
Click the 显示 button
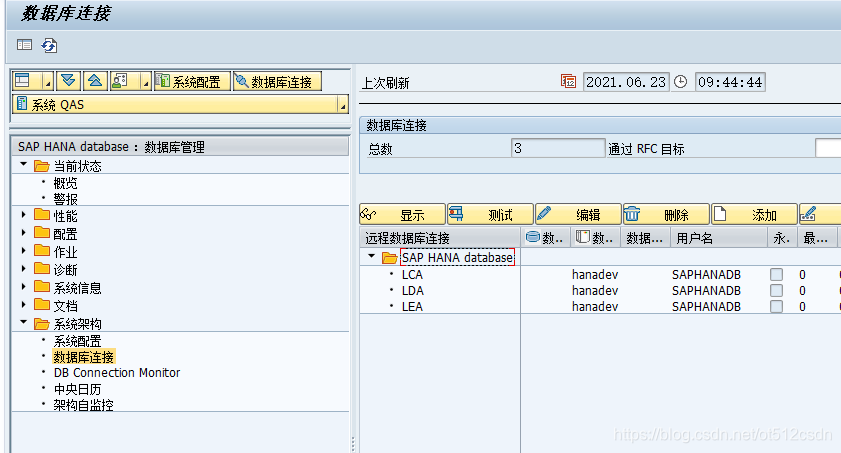[402, 214]
